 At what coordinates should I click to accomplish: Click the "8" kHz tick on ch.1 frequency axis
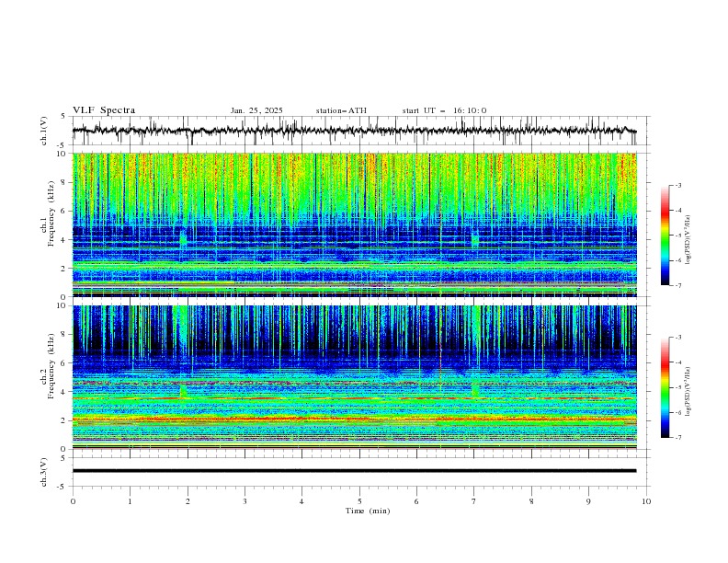[x=64, y=182]
